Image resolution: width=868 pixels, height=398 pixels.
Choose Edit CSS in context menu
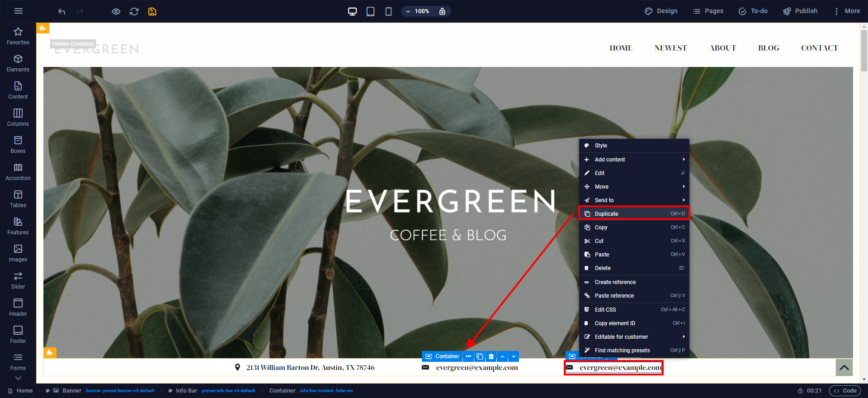pyautogui.click(x=634, y=309)
